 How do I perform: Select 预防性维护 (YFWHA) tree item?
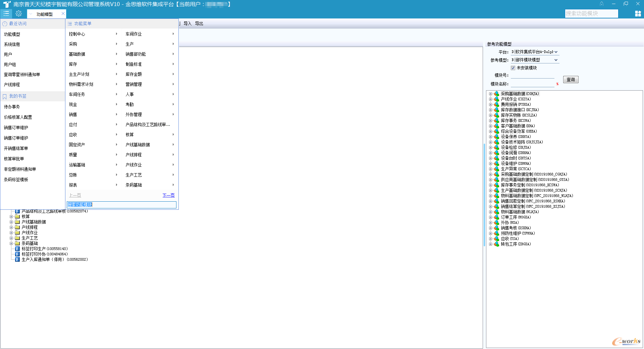click(x=518, y=233)
